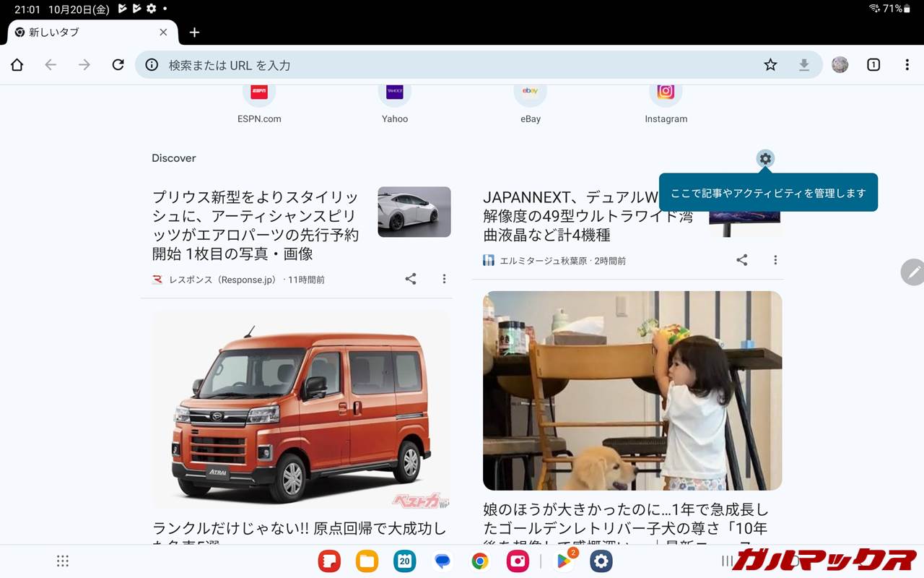Share the JAPANNEXT monitor article

pyautogui.click(x=741, y=260)
